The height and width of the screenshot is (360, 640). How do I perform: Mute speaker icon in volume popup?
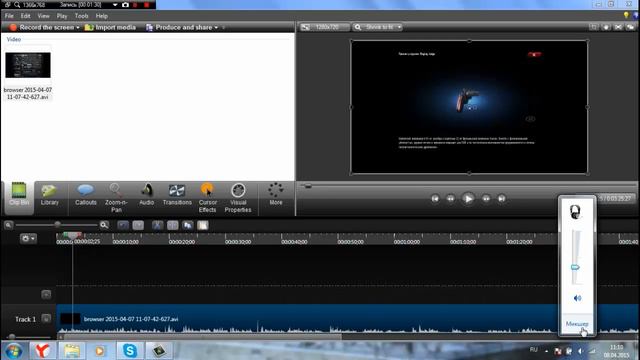[x=577, y=298]
